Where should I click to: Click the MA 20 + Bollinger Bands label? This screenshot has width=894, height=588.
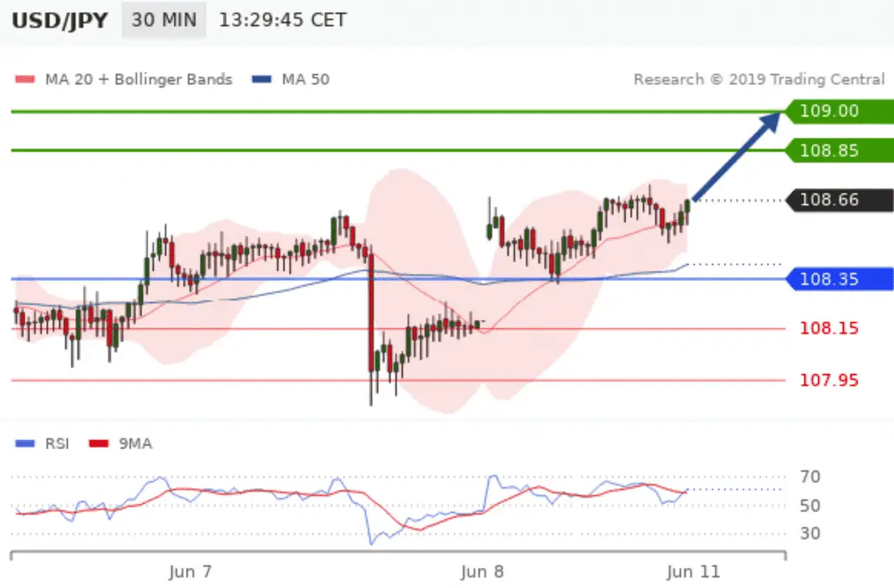pos(139,79)
